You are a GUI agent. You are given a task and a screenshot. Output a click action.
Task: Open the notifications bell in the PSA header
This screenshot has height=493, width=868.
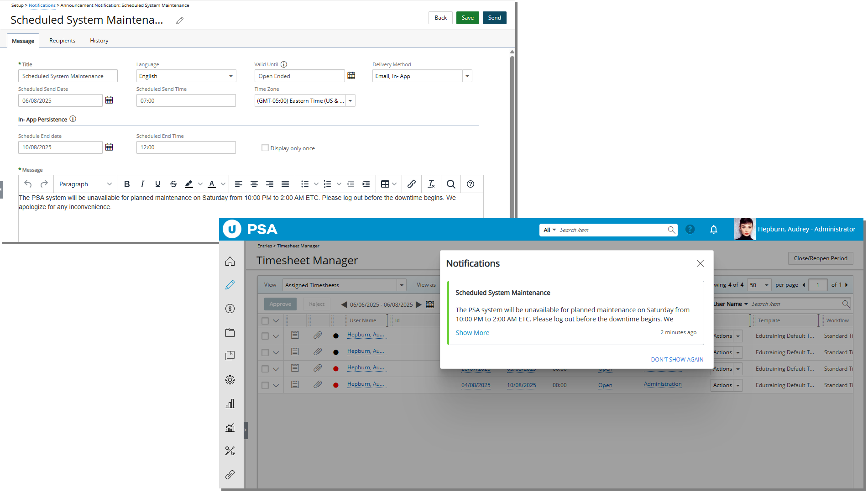coord(713,229)
